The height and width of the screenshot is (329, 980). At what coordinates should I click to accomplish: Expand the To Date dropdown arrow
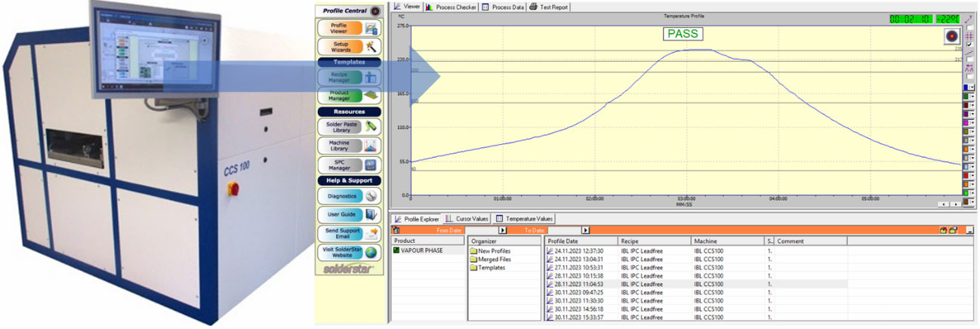click(x=584, y=229)
